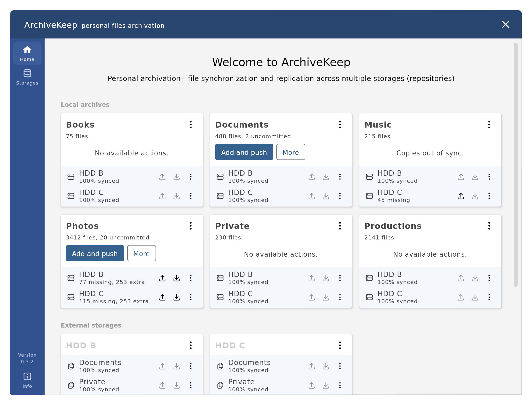Click the upload icon for Music on HDD C
The image size is (532, 405).
(x=461, y=196)
